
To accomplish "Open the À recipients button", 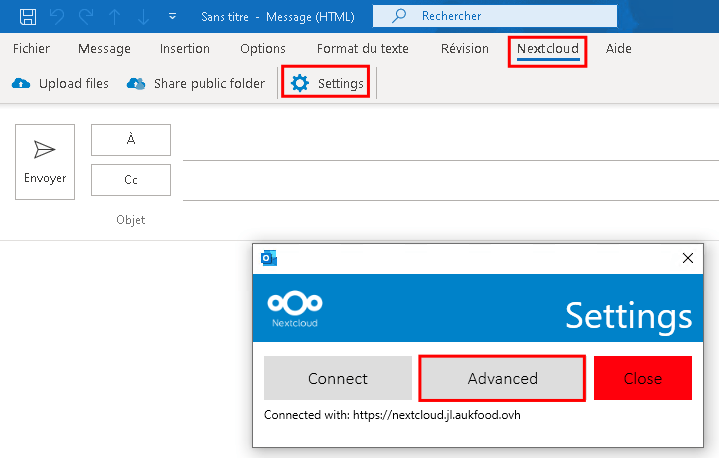I will point(131,140).
